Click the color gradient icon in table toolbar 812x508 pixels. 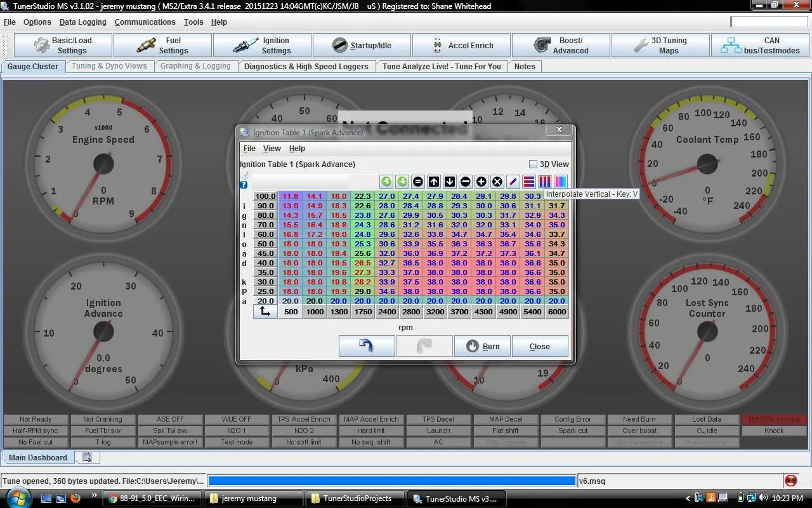(561, 182)
